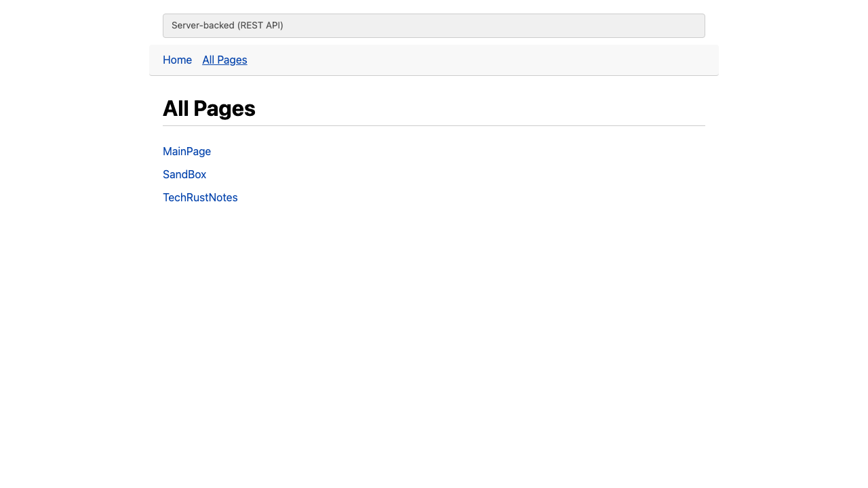Choose a storage backend from the dropdown
This screenshot has width=868, height=488.
[434, 25]
